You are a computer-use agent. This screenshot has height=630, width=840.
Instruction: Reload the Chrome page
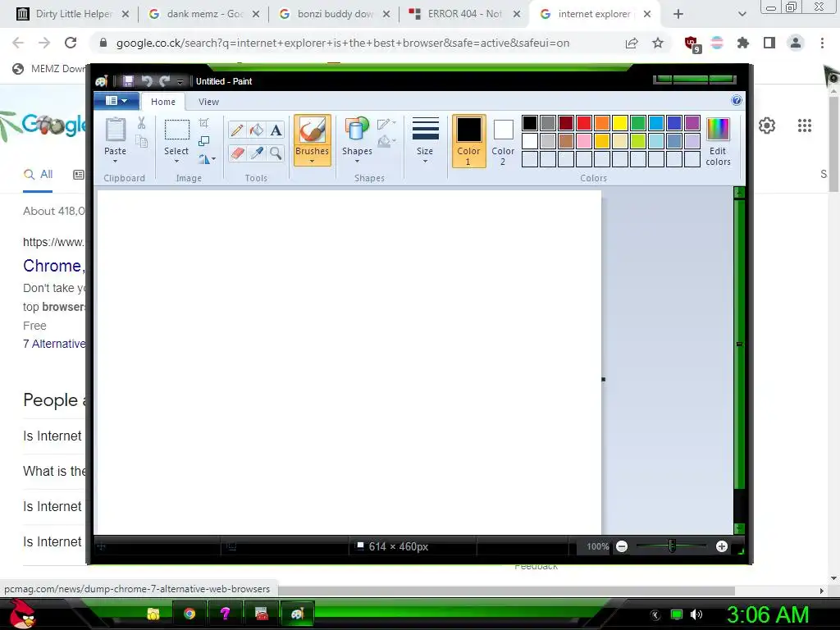[71, 43]
